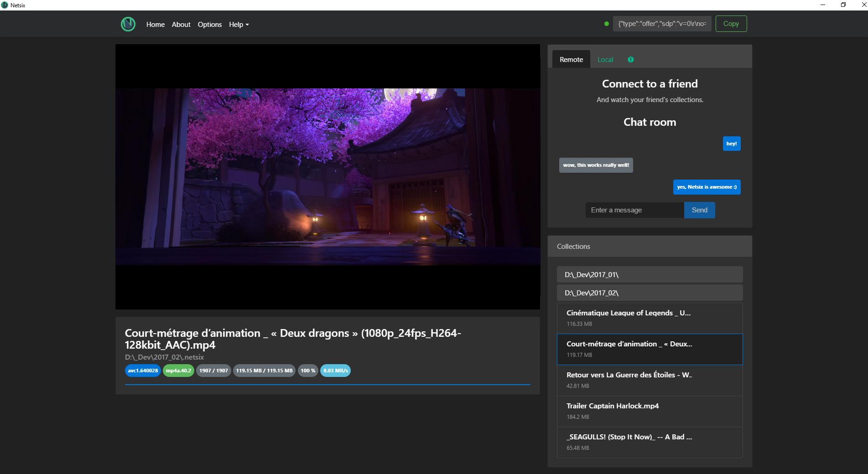This screenshot has height=474, width=868.
Task: Click the Send message button
Action: coord(699,210)
